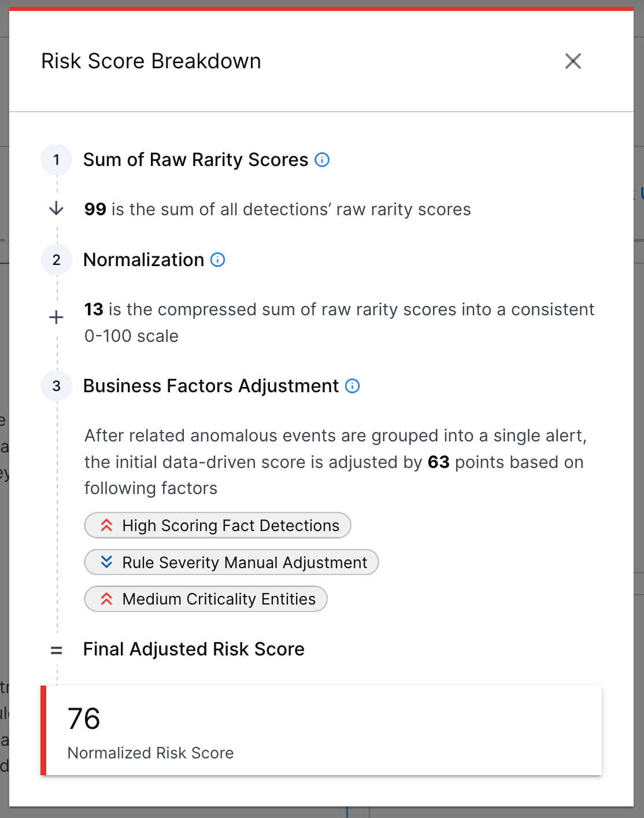Click the blue downward double-chevron on Rule Severity Manual Adjustment
Image resolution: width=644 pixels, height=818 pixels.
click(106, 562)
